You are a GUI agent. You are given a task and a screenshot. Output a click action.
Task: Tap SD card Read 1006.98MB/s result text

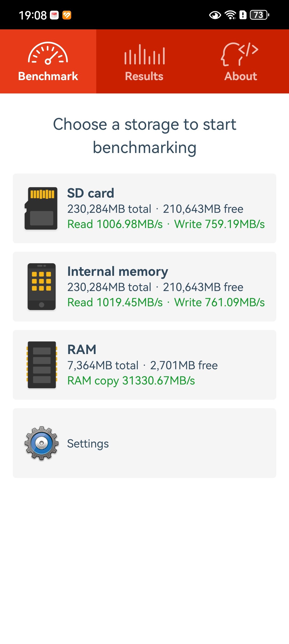pyautogui.click(x=115, y=224)
